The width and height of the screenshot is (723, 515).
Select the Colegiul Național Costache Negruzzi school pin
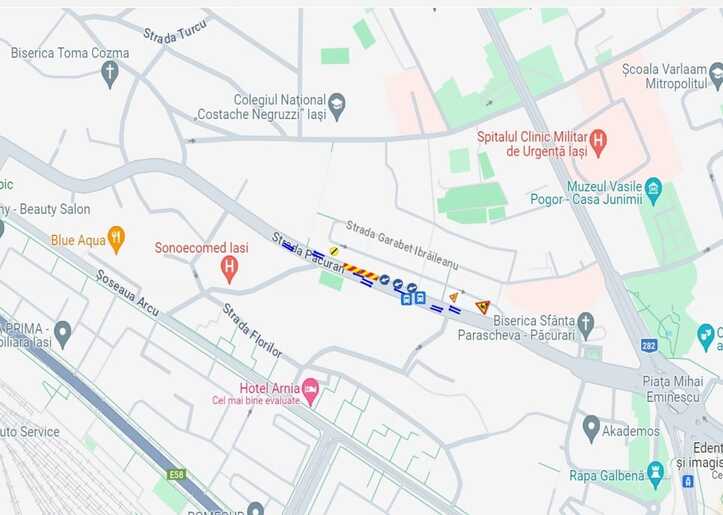coord(337,107)
